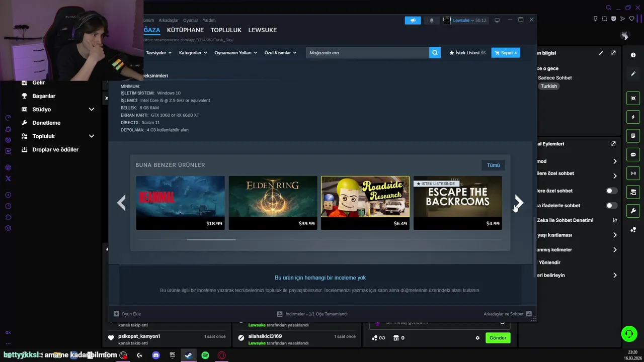Click the Tümü button
This screenshot has width=644, height=362.
click(x=493, y=165)
